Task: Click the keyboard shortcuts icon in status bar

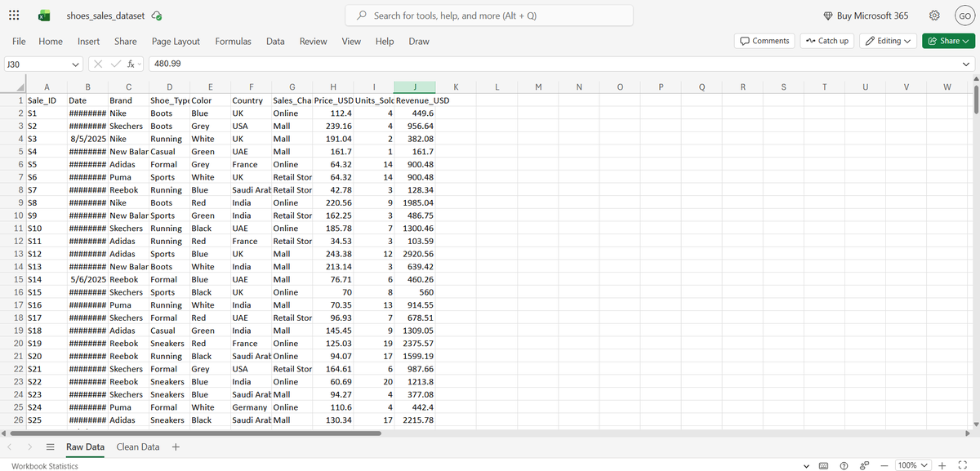Action: [x=823, y=465]
